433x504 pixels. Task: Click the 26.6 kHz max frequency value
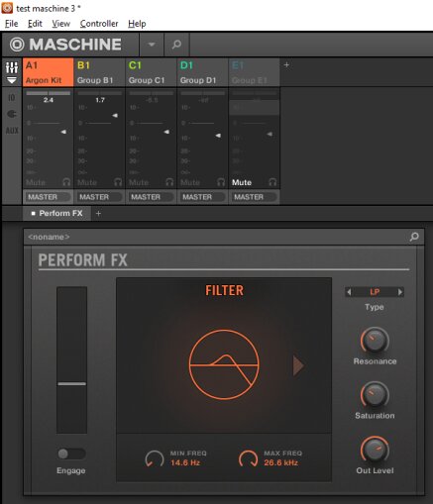coord(280,462)
